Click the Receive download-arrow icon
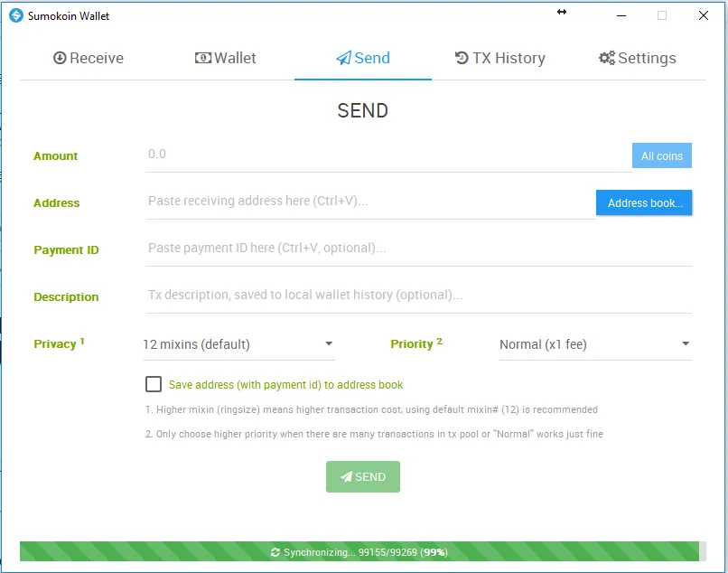This screenshot has height=573, width=728. point(60,58)
